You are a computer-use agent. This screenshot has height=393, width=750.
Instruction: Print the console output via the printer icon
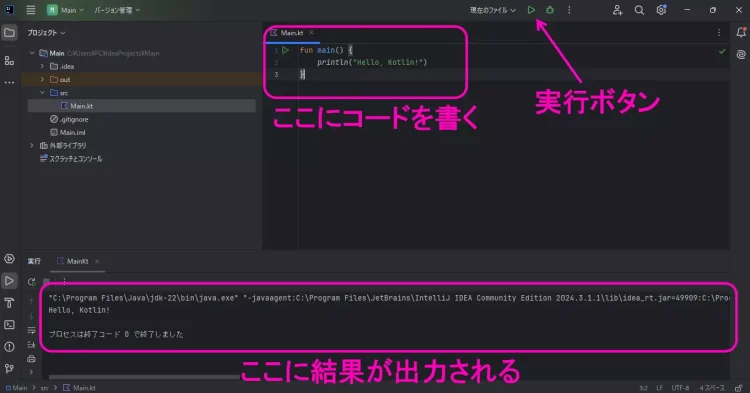[x=32, y=359]
